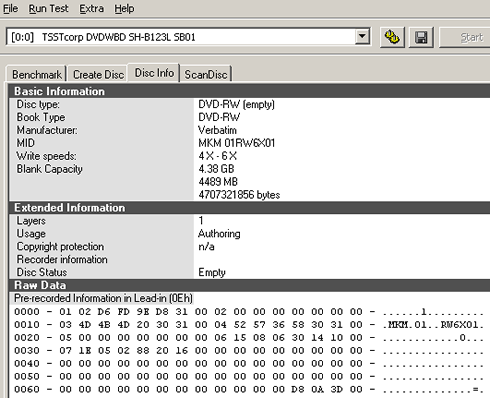Select the 'Verbatim' manufacturer value
Image resolution: width=490 pixels, height=398 pixels.
[x=217, y=130]
